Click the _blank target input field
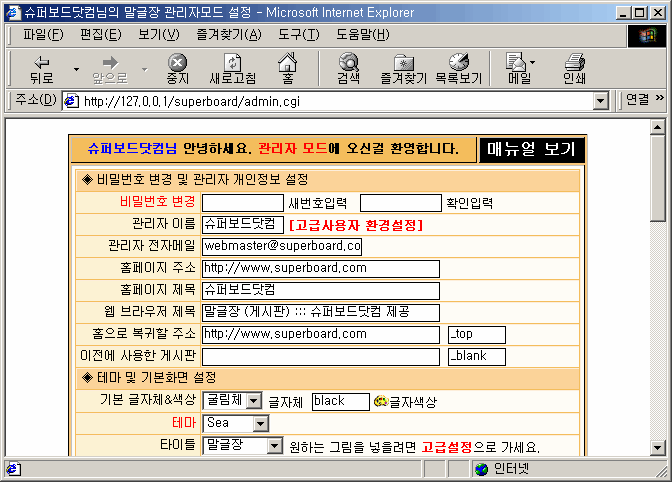The image size is (672, 482). [x=477, y=357]
